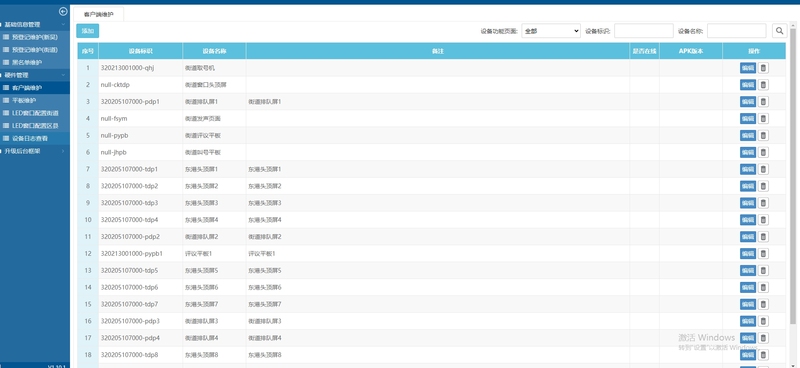Image resolution: width=800 pixels, height=368 pixels.
Task: Edit the 320205107000-pdp1 device
Action: [747, 102]
